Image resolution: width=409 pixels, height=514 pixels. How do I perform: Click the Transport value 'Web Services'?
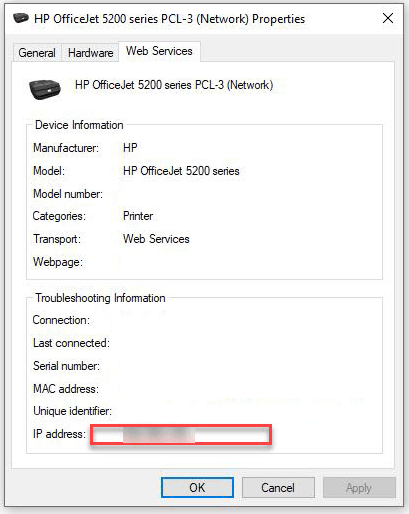click(156, 239)
